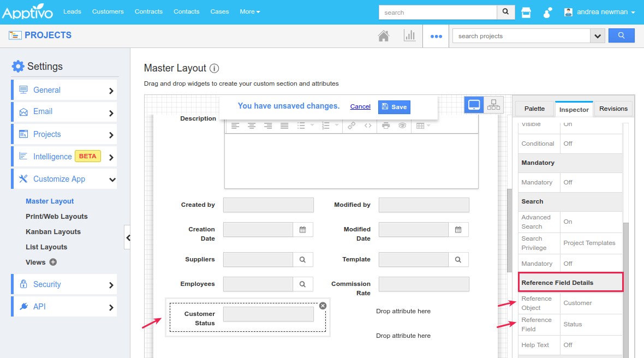
Task: Click the Cancel link for unsaved changes
Action: click(x=360, y=106)
